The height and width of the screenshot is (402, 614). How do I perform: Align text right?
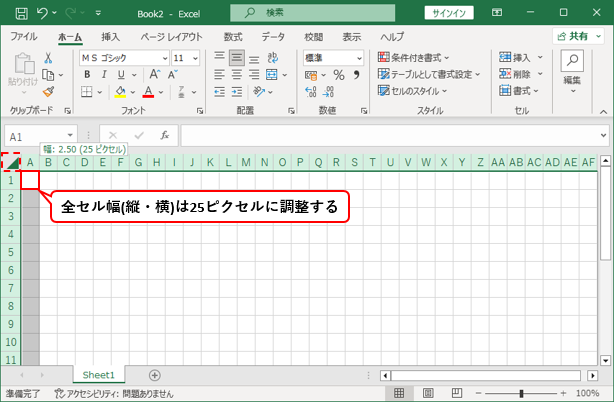point(254,74)
